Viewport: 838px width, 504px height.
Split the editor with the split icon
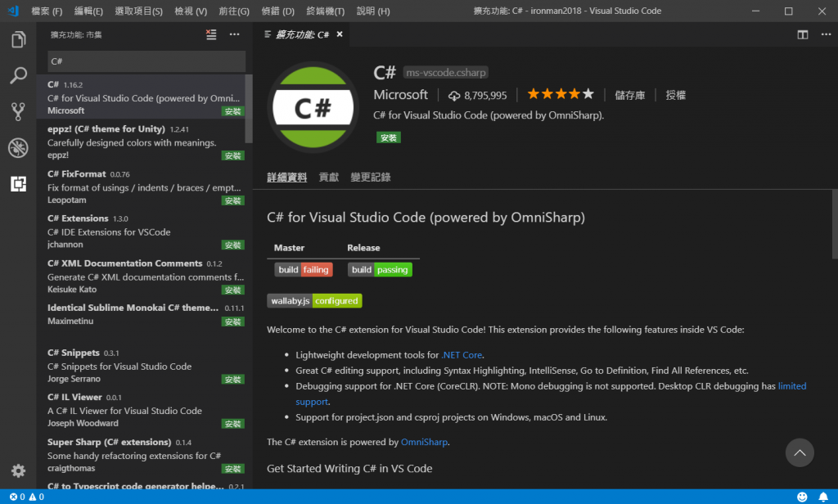[803, 34]
